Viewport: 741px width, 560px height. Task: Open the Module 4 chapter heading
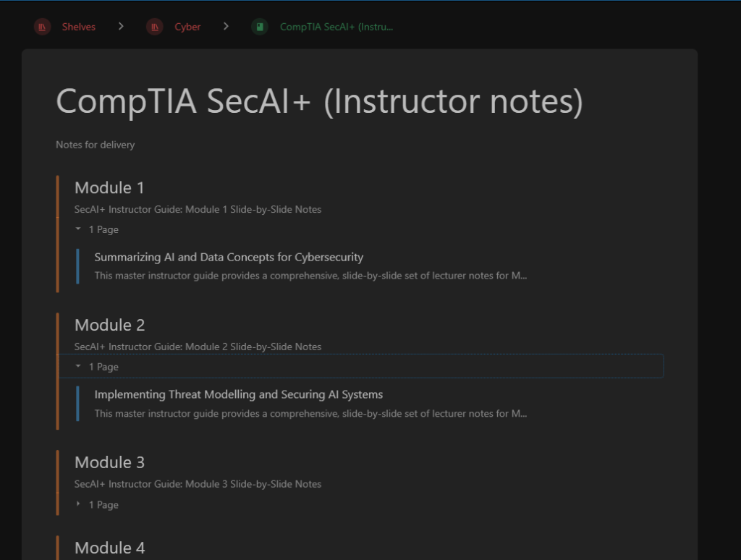[x=110, y=548]
